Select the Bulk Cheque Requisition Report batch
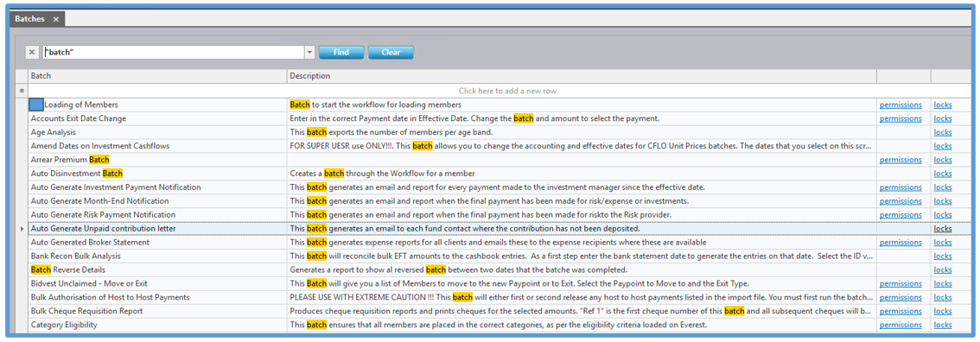This screenshot has width=980, height=342. click(157, 311)
